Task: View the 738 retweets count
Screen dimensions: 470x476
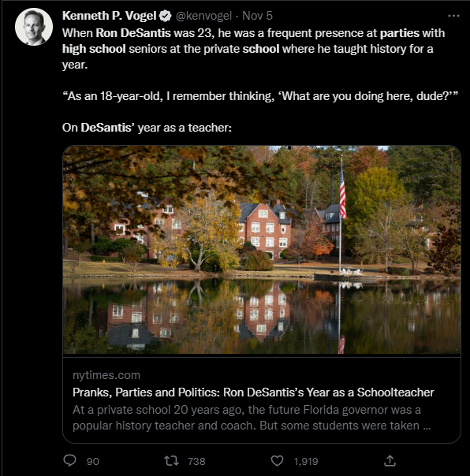Action: 196,462
